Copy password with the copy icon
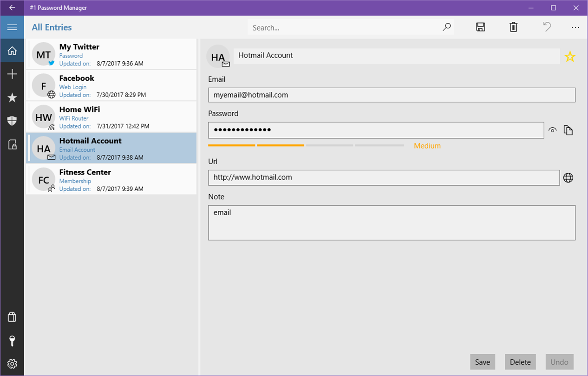 click(x=568, y=130)
